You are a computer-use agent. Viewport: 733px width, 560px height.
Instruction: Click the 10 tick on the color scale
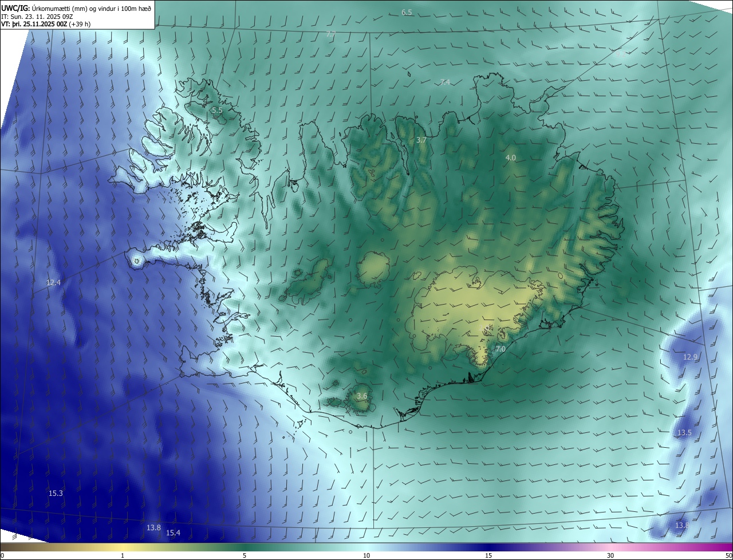coord(366,555)
